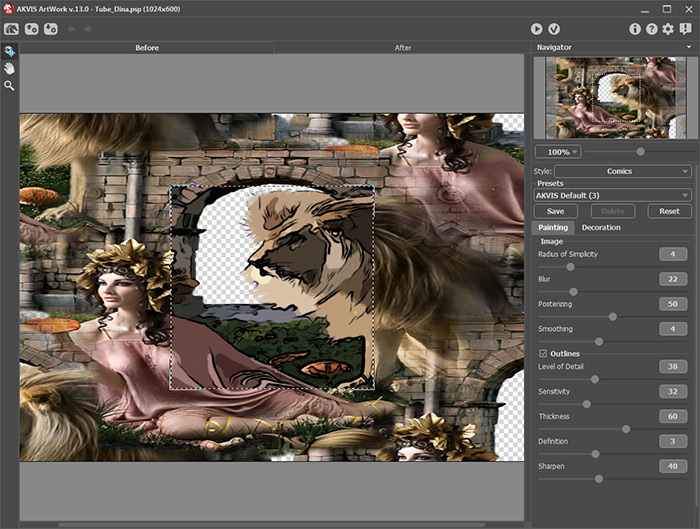
Task: Maximize the AKVIS ArtWork window
Action: click(667, 8)
